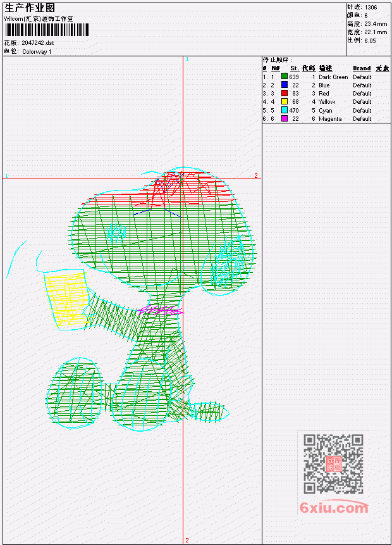The height and width of the screenshot is (545, 392).
Task: Select stitch count 83 in Red row
Action: pos(295,94)
